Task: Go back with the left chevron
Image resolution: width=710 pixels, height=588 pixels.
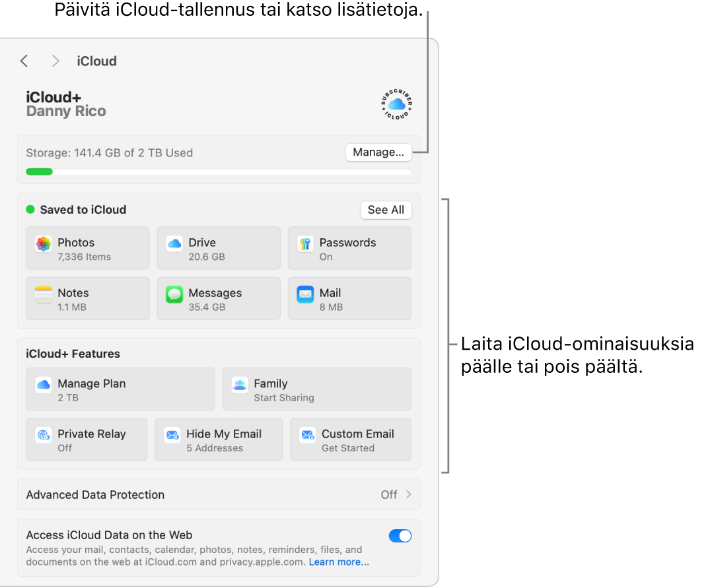Action: [x=24, y=61]
